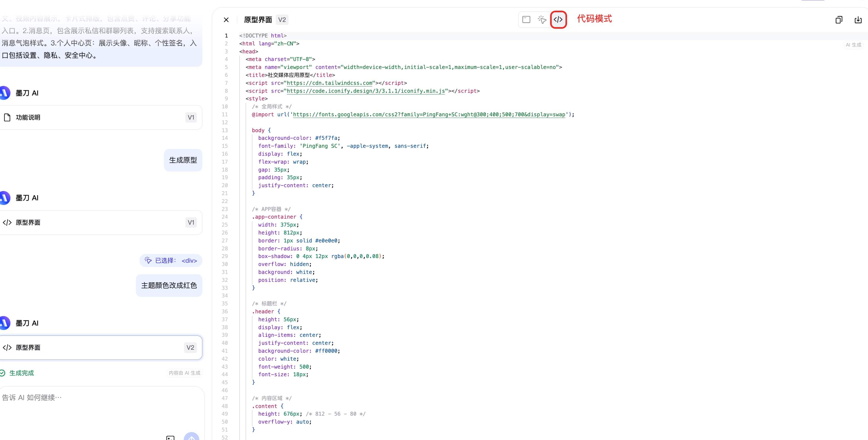Select the 主题颜色改成红色 message bubble
868x440 pixels.
click(x=169, y=285)
